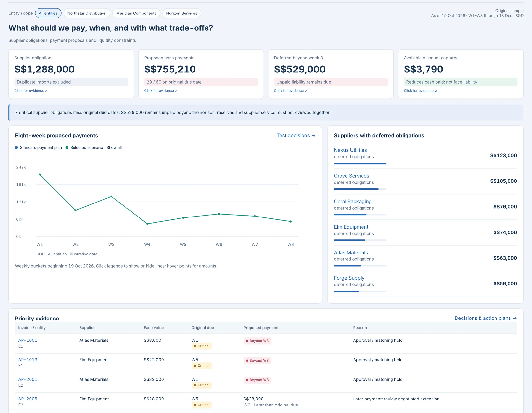
Task: Open invoice AP-1001
Action: click(x=28, y=340)
